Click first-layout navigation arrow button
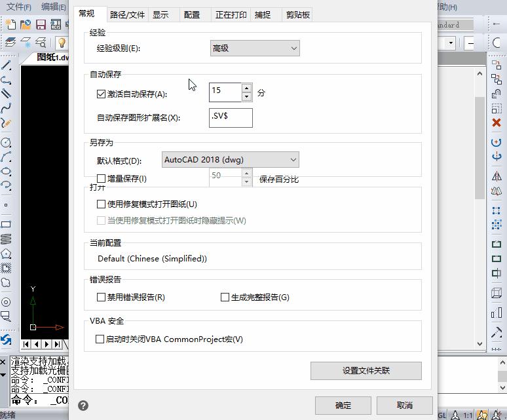The image size is (507, 420). [26, 345]
